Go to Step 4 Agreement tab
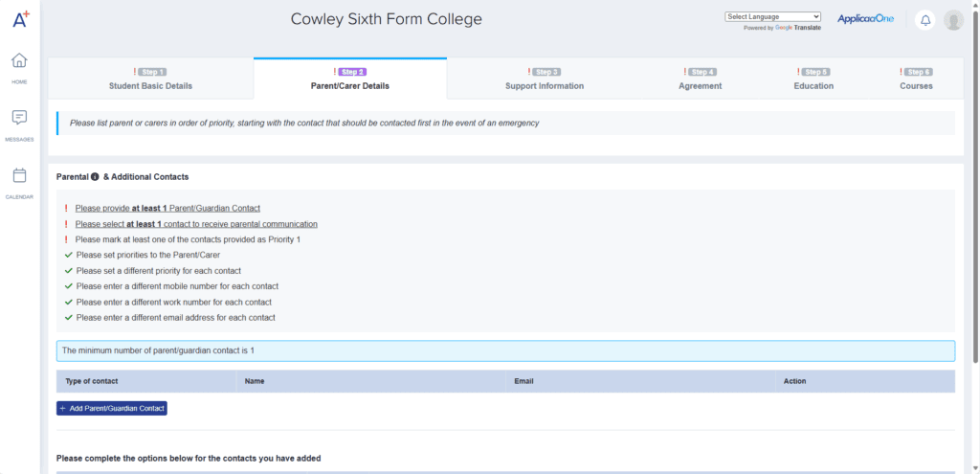 (x=701, y=79)
